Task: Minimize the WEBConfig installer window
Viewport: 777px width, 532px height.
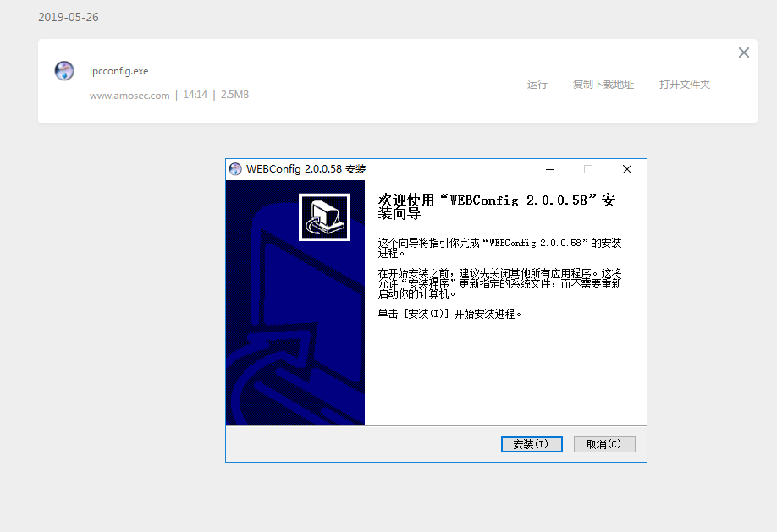Action: point(550,169)
